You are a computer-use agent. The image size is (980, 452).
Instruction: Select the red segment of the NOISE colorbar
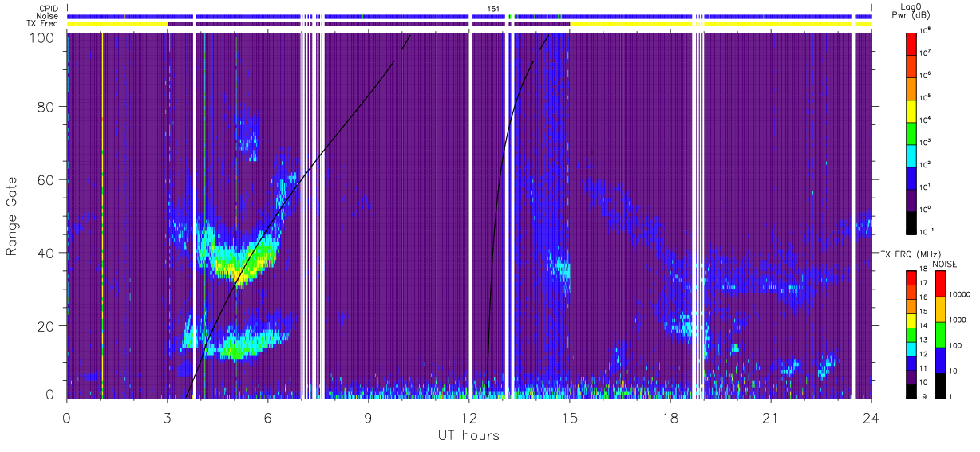[x=940, y=283]
